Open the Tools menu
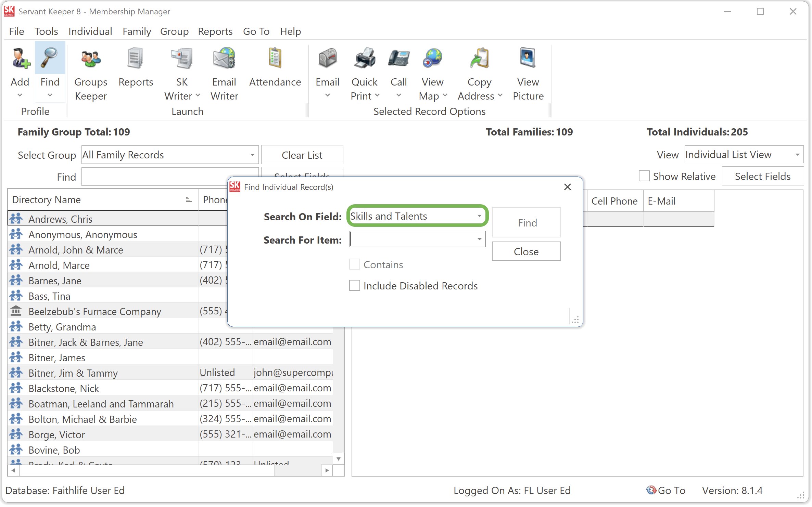The height and width of the screenshot is (507, 812). tap(46, 31)
